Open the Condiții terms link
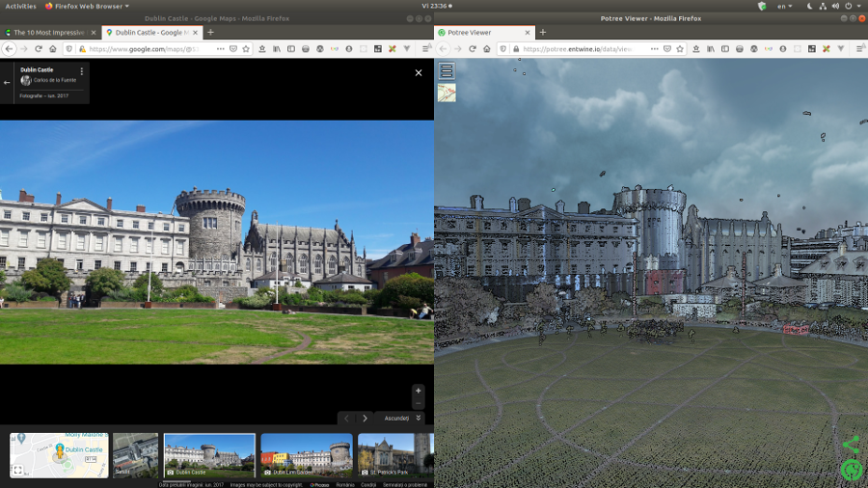The height and width of the screenshot is (488, 868). [368, 485]
